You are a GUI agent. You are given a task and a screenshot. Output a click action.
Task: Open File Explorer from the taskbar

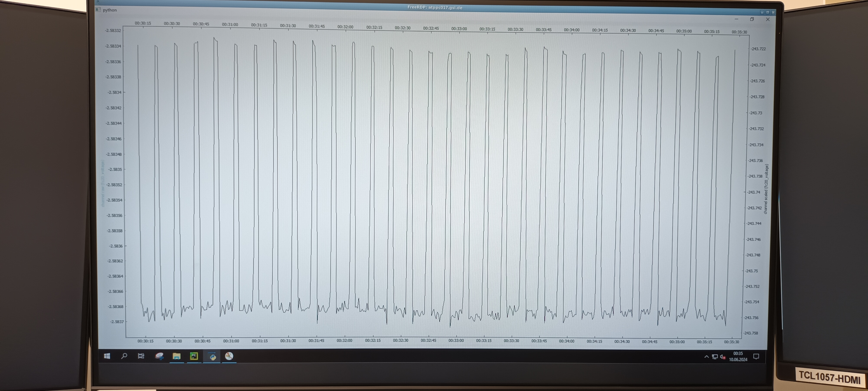click(177, 356)
